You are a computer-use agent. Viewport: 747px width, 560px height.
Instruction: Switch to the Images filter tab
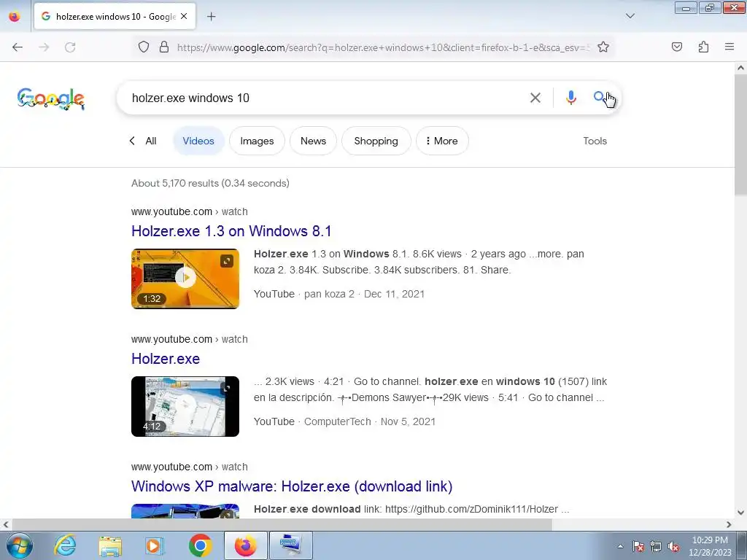(x=257, y=141)
